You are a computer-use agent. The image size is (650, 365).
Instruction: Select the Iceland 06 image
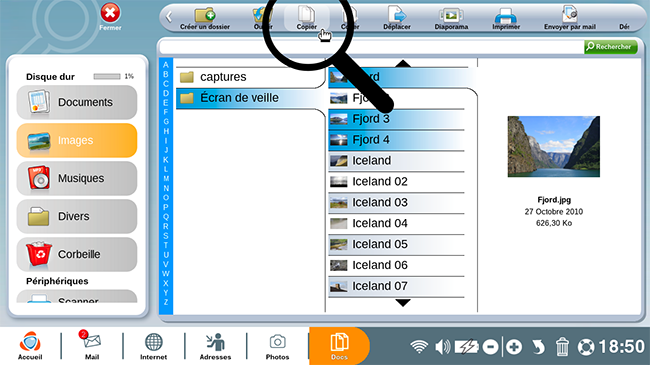tap(396, 265)
